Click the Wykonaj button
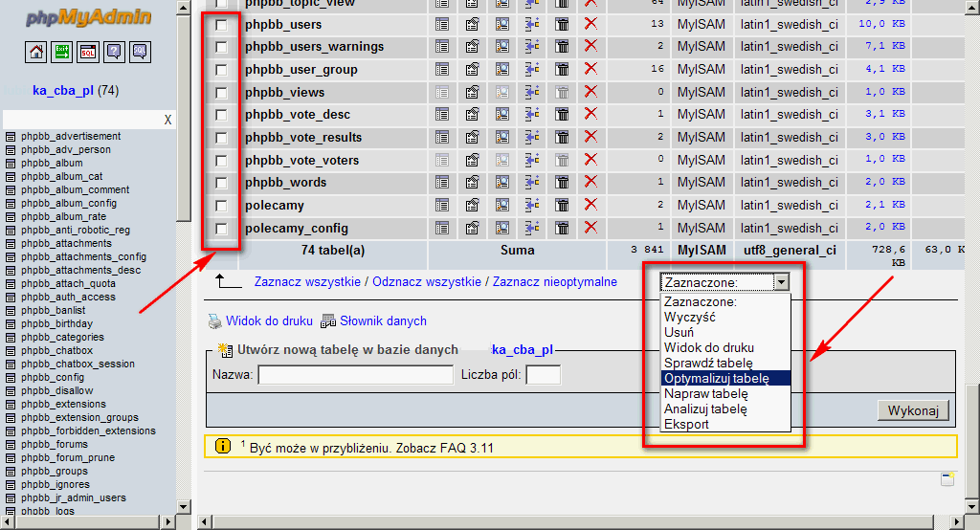Viewport: 980px width, 530px height. [x=913, y=410]
